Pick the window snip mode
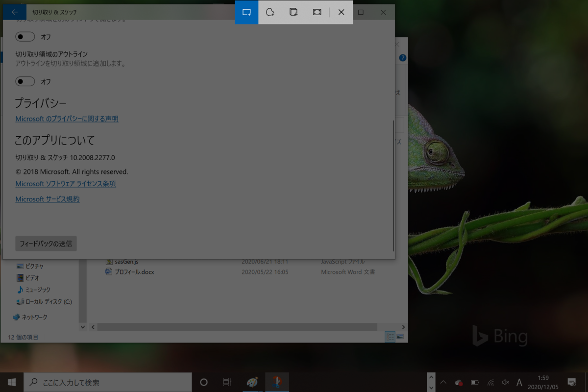Screen dimensions: 588x392 point(294,12)
